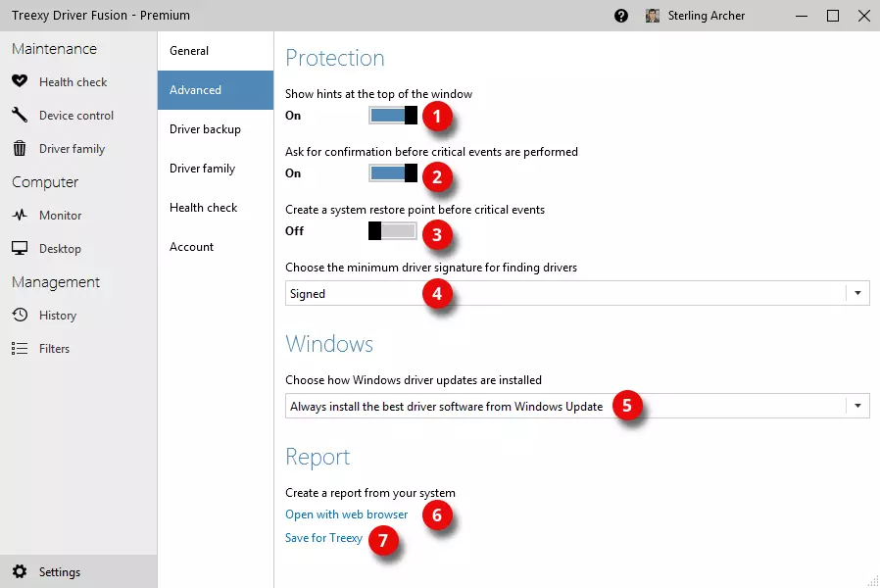Viewport: 880px width, 588px height.
Task: Click the Settings gear icon
Action: point(20,571)
